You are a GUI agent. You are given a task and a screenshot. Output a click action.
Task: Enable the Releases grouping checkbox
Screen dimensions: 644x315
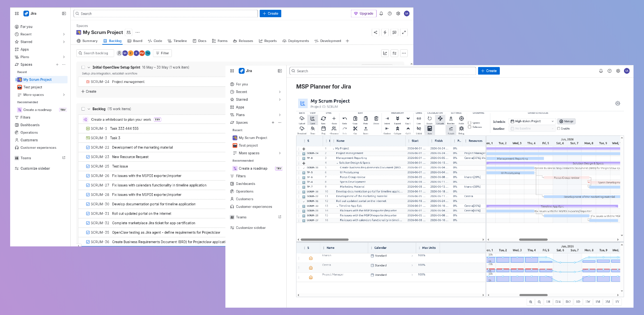click(470, 127)
